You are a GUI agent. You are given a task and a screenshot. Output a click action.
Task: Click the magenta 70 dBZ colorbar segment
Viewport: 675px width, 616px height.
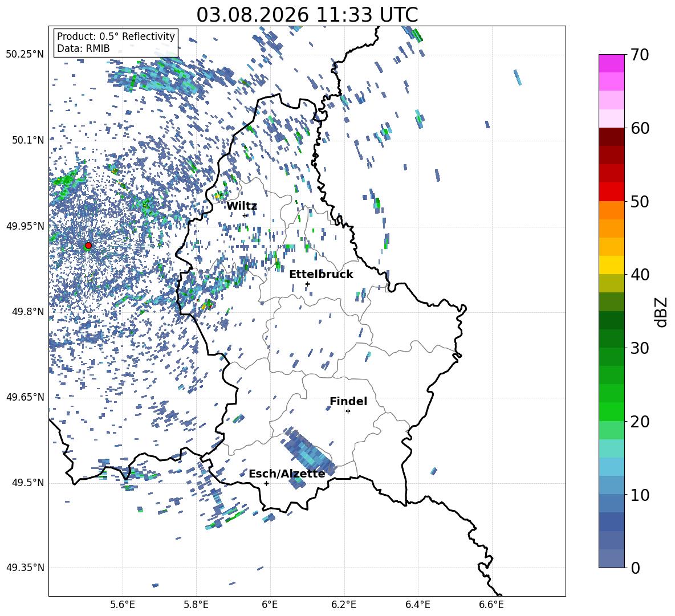611,63
